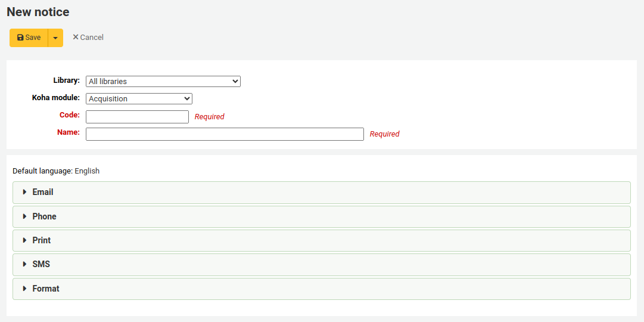Open the Library dropdown
Image resolution: width=644 pixels, height=322 pixels.
click(163, 81)
